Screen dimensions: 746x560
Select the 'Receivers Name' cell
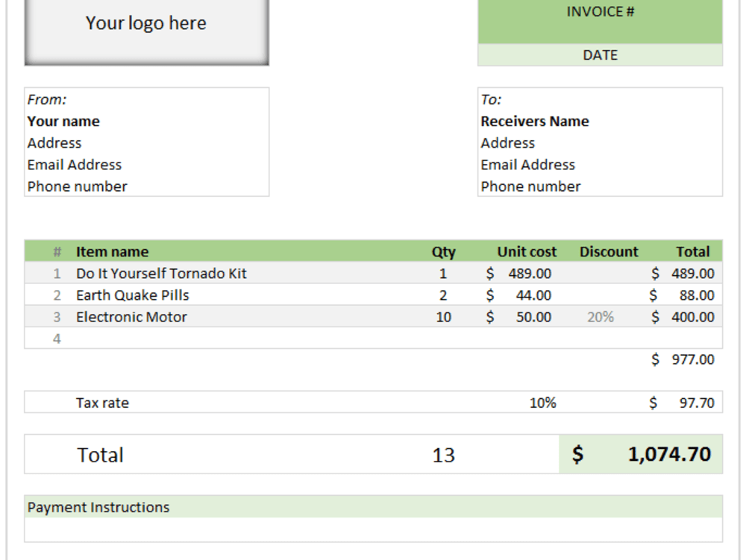(535, 122)
